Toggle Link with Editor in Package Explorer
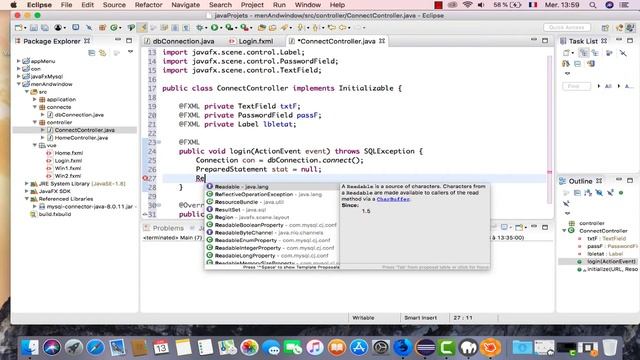The image size is (640, 360). pyautogui.click(x=103, y=53)
